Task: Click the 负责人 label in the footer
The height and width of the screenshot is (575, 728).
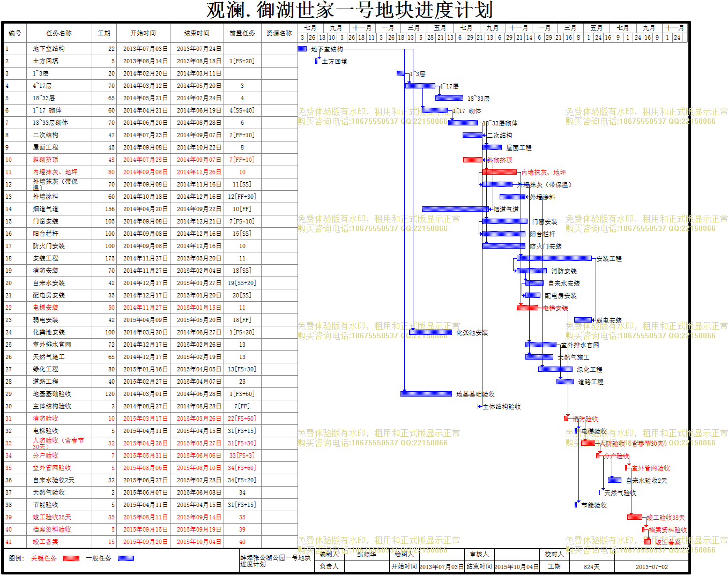Action: tap(329, 566)
